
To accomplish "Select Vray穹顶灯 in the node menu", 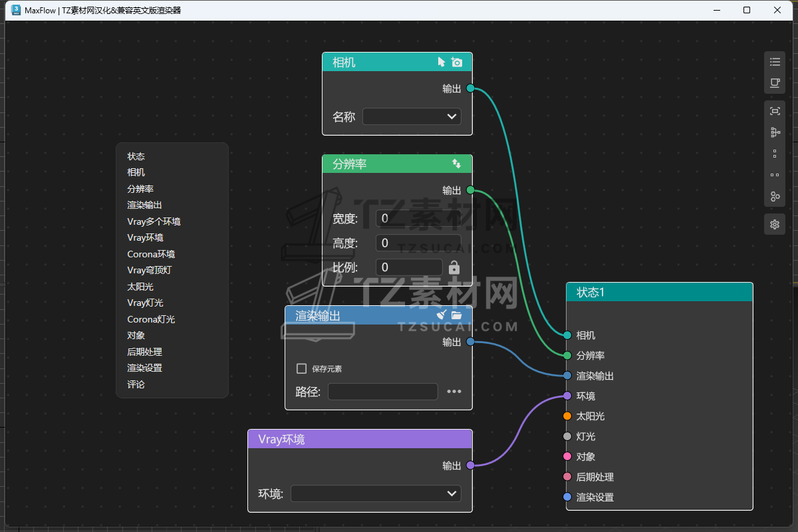I will click(150, 270).
